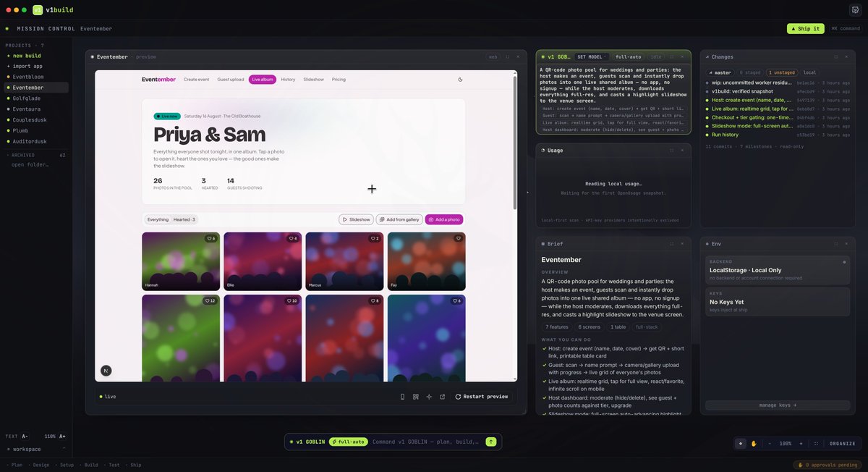
Task: Select Golfglade project in sidebar
Action: tap(35, 98)
